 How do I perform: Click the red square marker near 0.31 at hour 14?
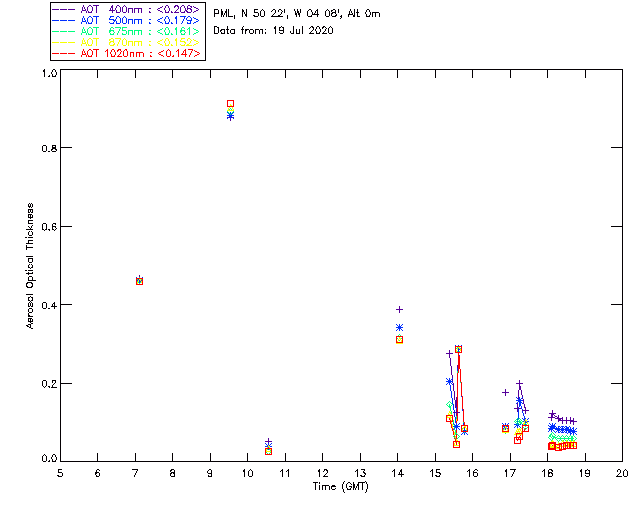pos(399,340)
